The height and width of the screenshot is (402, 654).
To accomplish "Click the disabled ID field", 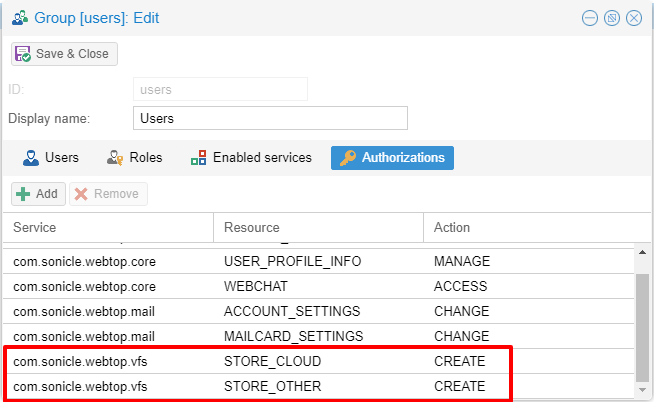I will pyautogui.click(x=220, y=89).
